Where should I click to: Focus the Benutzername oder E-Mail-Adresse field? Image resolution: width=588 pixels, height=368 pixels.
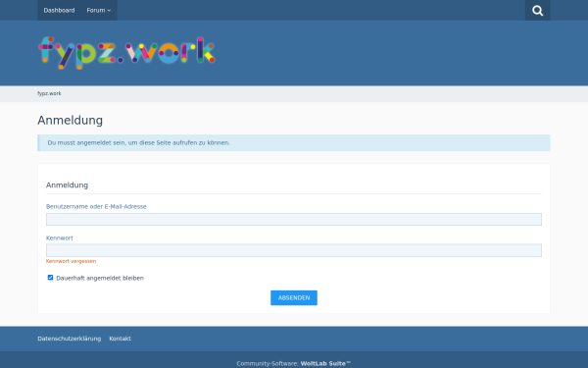pyautogui.click(x=294, y=219)
